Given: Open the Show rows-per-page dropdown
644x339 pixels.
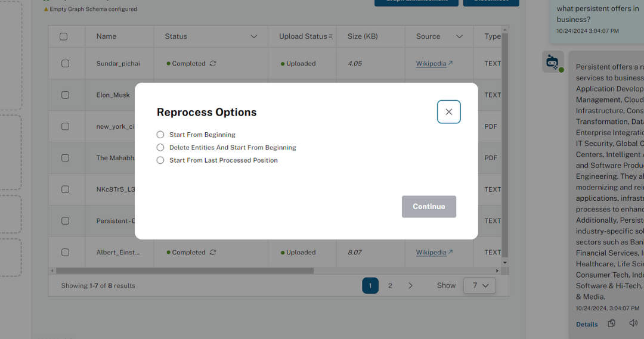Looking at the screenshot, I should 479,285.
